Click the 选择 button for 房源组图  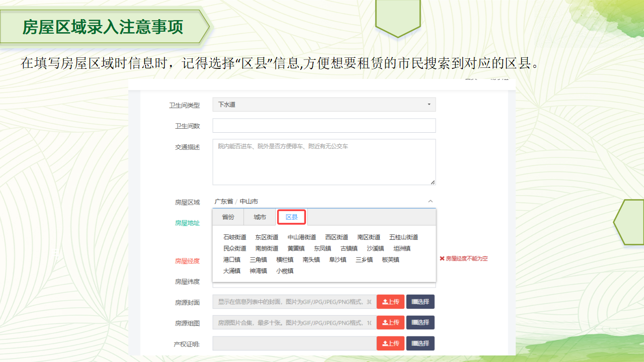[x=420, y=322]
